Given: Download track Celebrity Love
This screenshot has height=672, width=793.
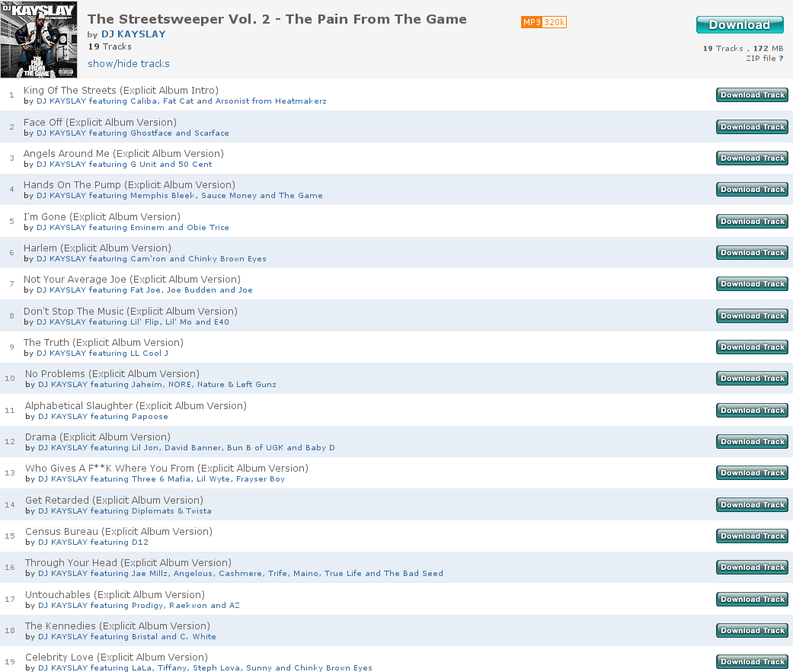Looking at the screenshot, I should [752, 662].
